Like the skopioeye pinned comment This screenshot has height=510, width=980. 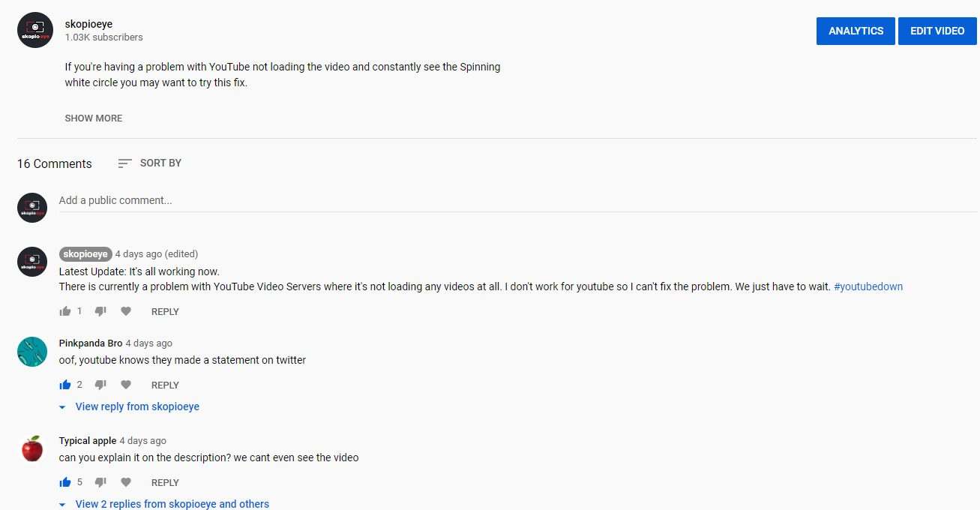coord(65,311)
